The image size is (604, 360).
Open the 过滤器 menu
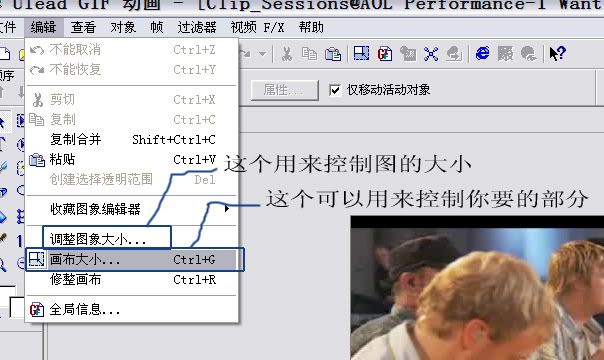[197, 27]
